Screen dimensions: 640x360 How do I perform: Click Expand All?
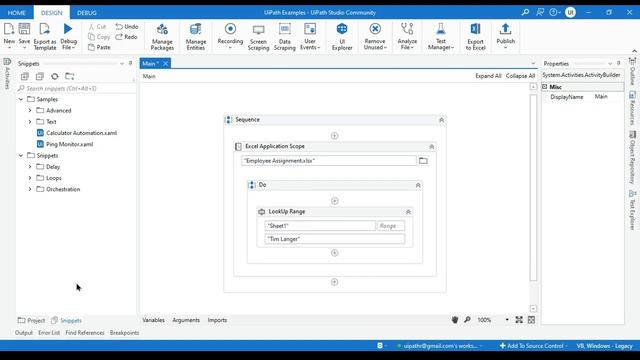pos(488,76)
